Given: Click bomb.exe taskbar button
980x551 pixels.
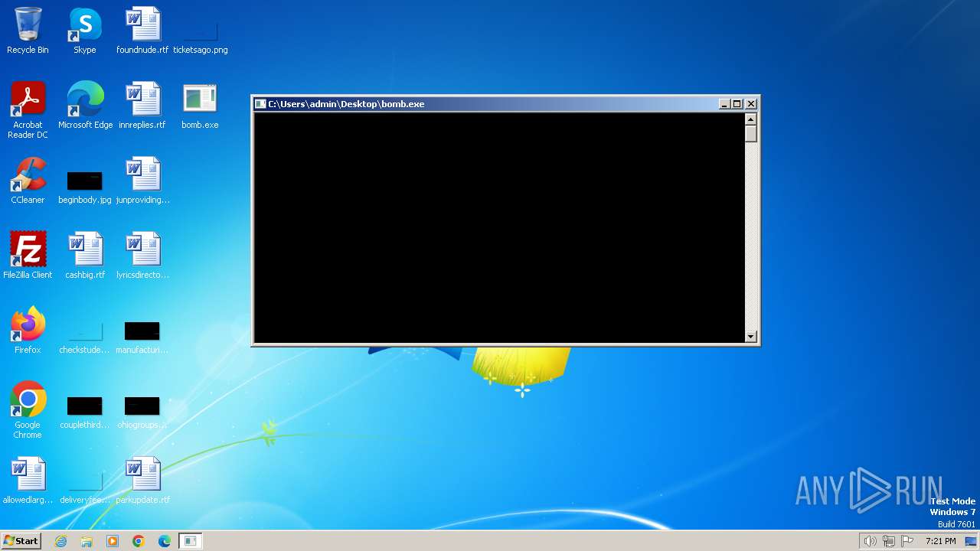Looking at the screenshot, I should pyautogui.click(x=191, y=541).
